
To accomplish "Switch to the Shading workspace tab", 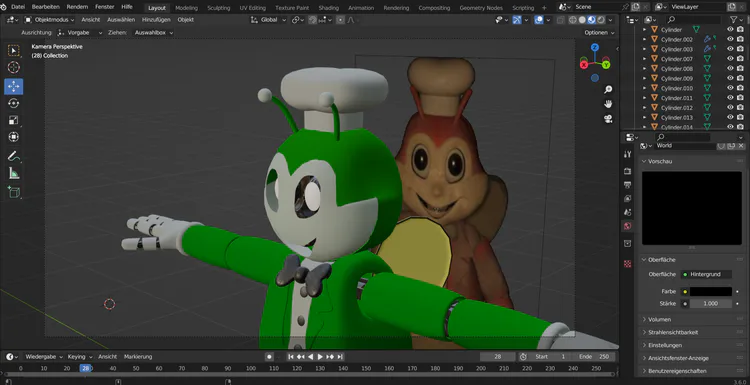I will pyautogui.click(x=329, y=8).
